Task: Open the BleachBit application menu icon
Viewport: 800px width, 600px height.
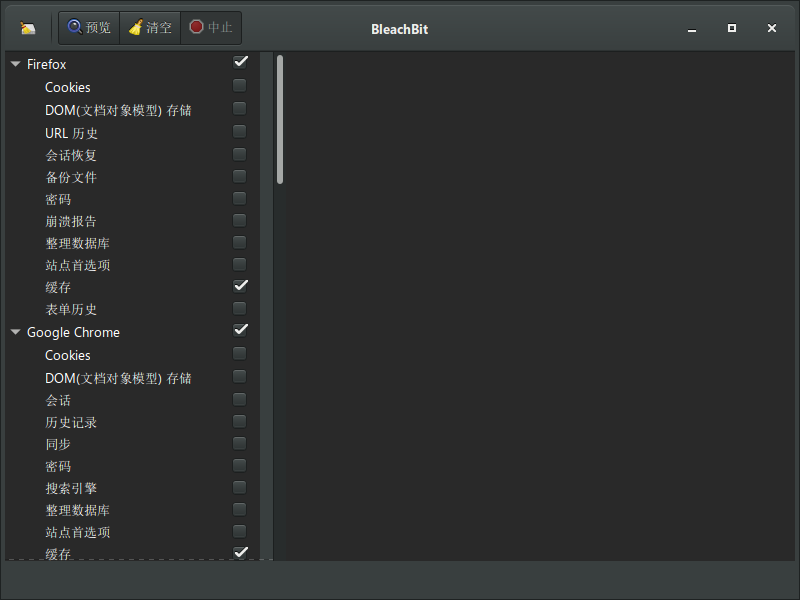Action: (x=28, y=28)
